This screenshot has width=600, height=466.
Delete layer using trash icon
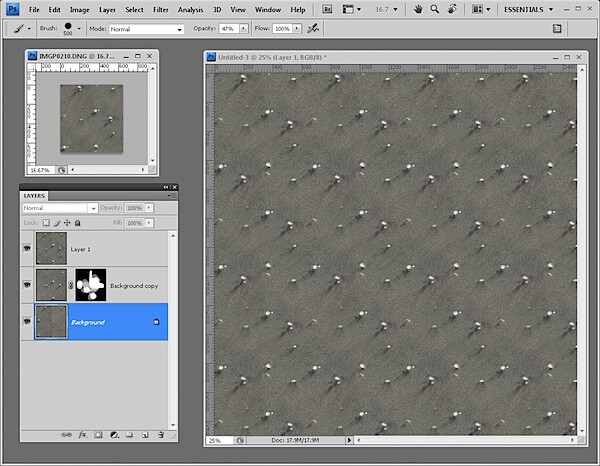tap(161, 435)
